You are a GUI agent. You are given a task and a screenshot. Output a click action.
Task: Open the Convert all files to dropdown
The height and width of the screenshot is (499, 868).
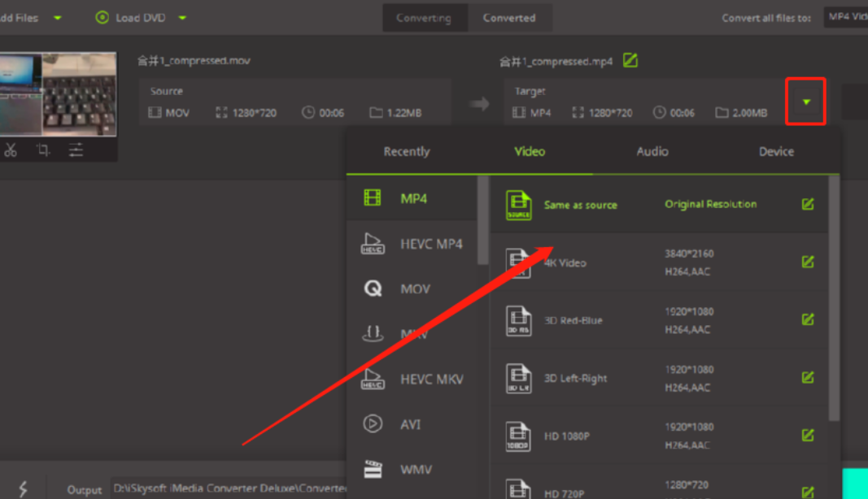click(845, 17)
